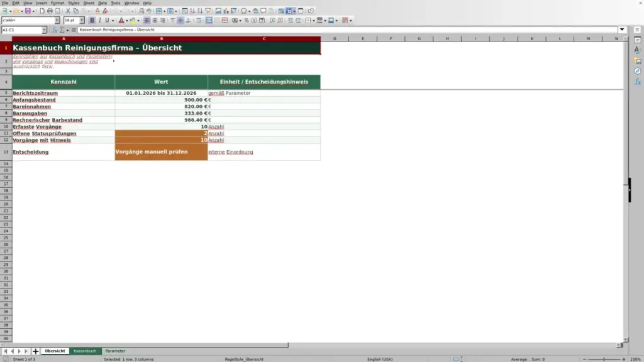
Task: Cut selection with the scissors icon
Action: click(68, 11)
